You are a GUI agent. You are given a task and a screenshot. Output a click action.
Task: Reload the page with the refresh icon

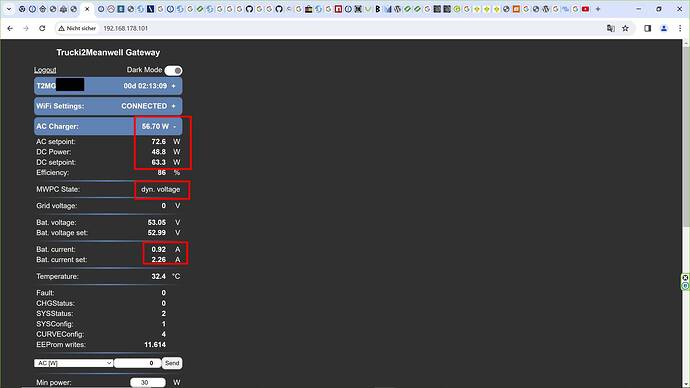pyautogui.click(x=42, y=28)
